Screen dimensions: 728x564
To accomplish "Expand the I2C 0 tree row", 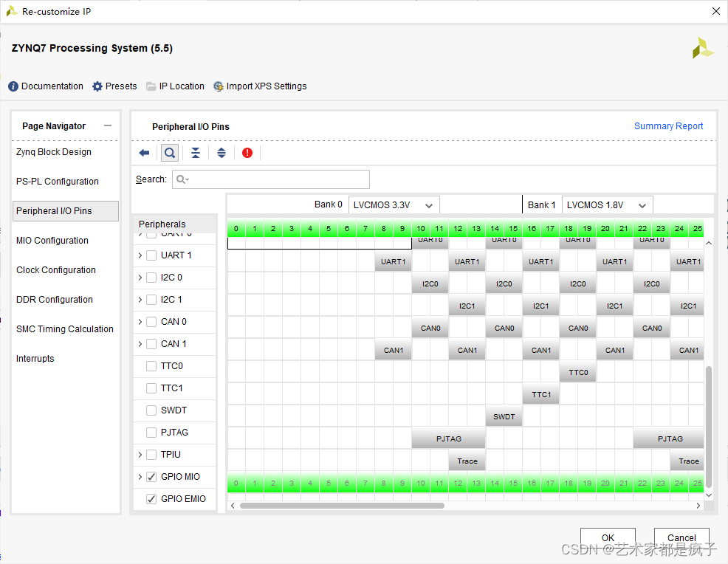I will 140,278.
